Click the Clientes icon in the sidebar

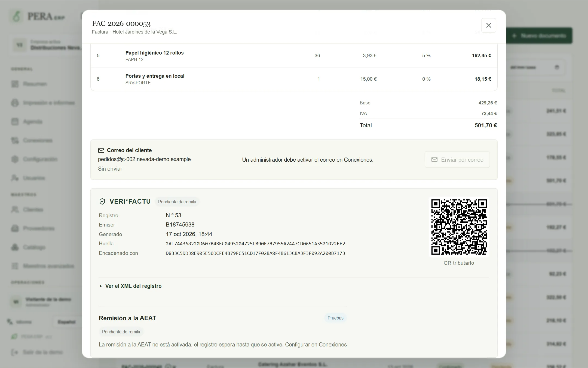pyautogui.click(x=15, y=210)
